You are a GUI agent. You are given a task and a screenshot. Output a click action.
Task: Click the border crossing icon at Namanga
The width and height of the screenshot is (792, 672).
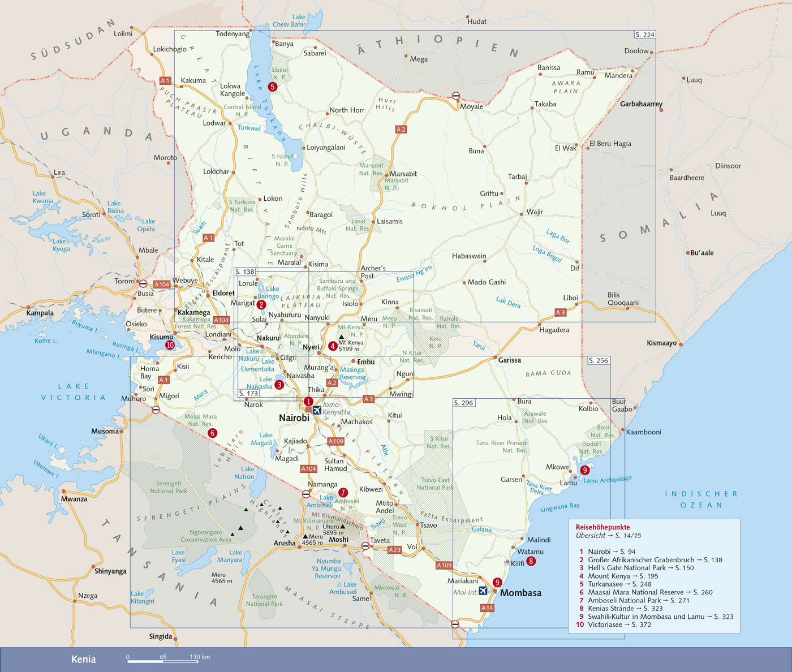tap(306, 494)
